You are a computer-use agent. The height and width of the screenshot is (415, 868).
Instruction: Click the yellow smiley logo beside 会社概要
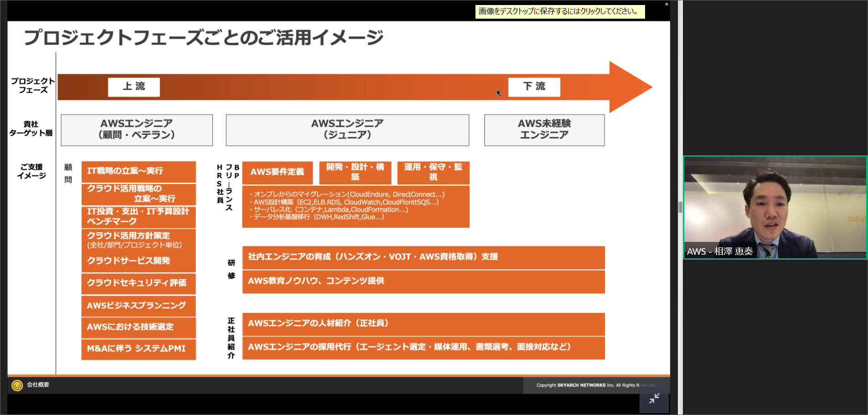[x=17, y=385]
